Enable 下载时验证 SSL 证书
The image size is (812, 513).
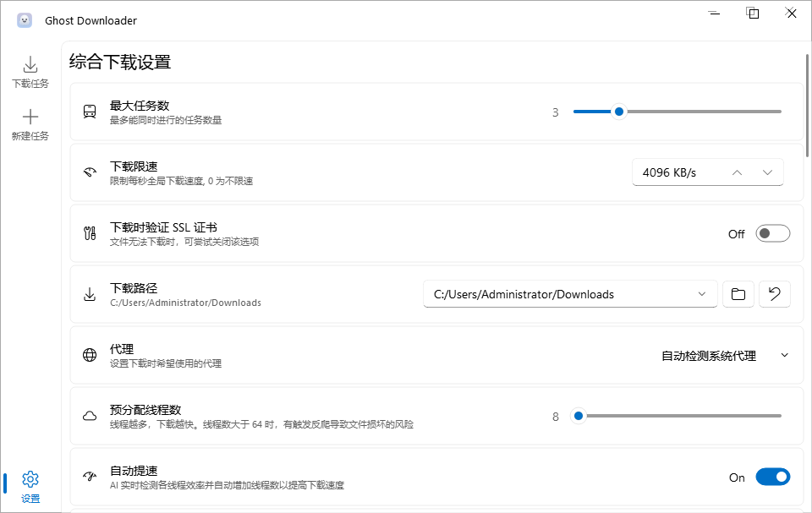click(772, 233)
